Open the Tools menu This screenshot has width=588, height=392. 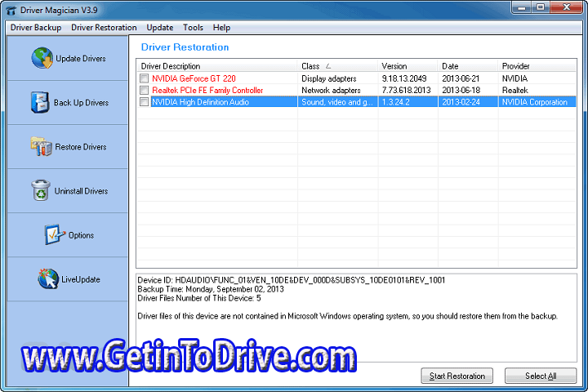[x=193, y=28]
